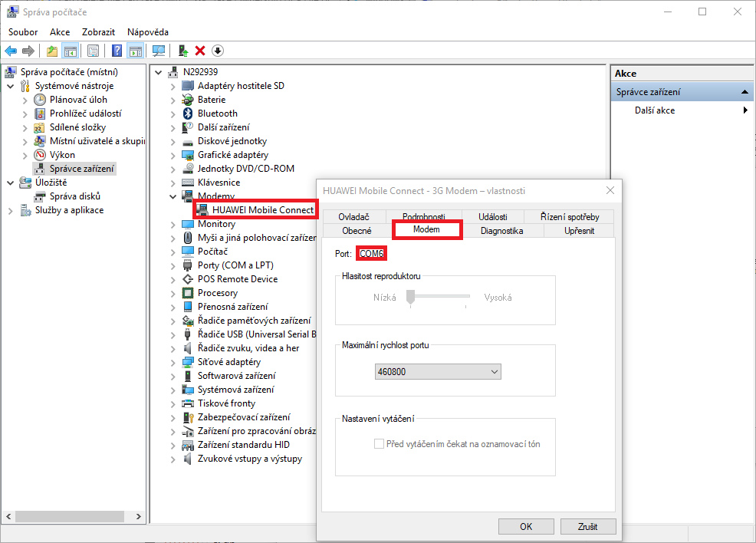Image resolution: width=756 pixels, height=543 pixels.
Task: Switch to the Ovladač tab
Action: [353, 217]
